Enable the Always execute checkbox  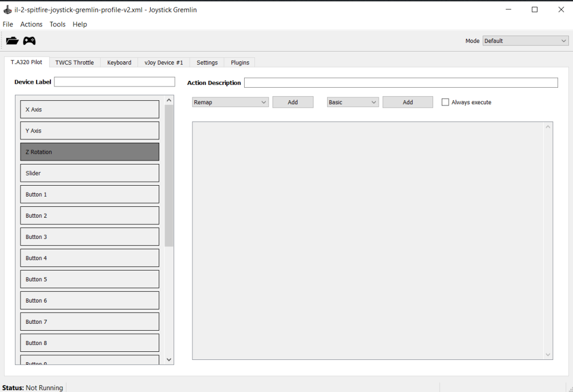tap(445, 103)
